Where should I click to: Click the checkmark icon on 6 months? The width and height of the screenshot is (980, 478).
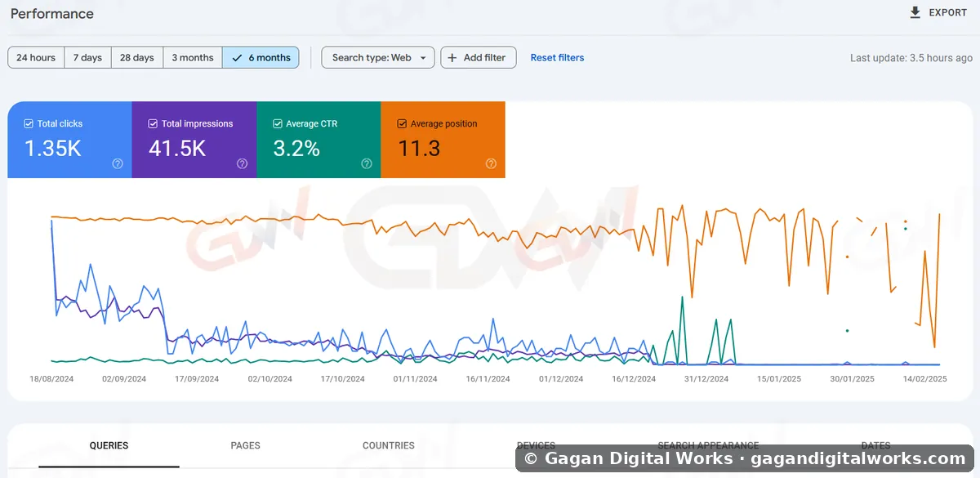coord(237,58)
